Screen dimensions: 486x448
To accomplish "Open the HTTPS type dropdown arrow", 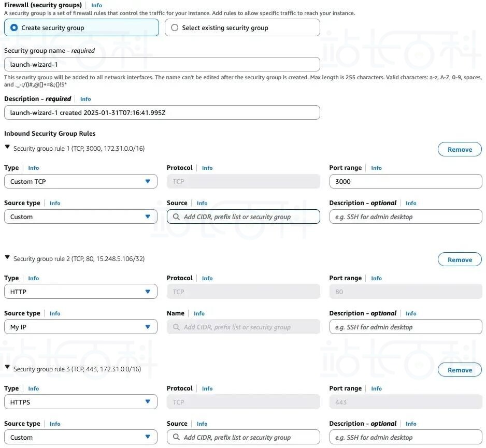I will point(148,402).
